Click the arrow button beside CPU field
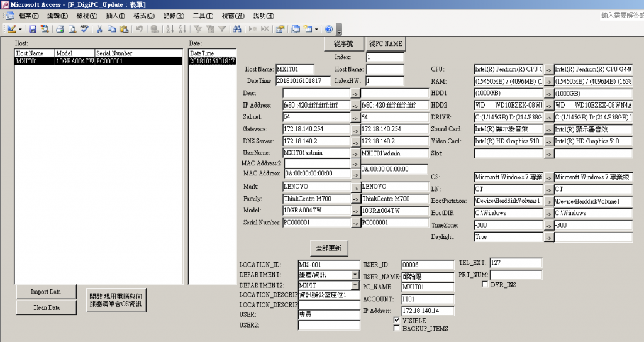This screenshot has width=644, height=342. coord(548,70)
